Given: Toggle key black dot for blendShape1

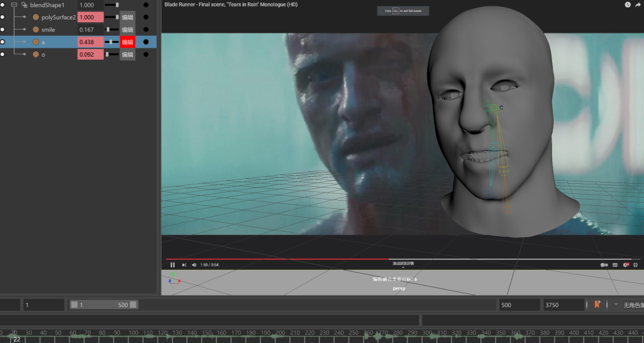Looking at the screenshot, I should pyautogui.click(x=146, y=5).
